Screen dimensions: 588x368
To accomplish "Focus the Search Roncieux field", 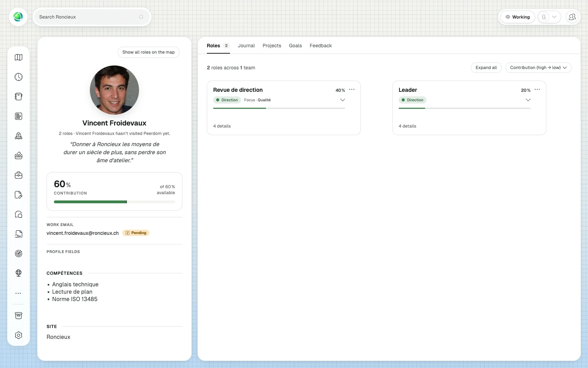I will [x=92, y=17].
